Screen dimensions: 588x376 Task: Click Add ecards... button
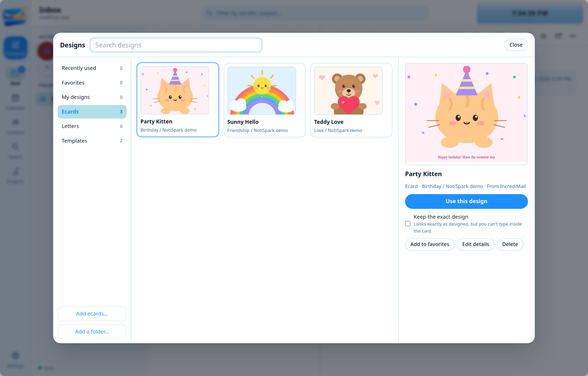pyautogui.click(x=92, y=314)
